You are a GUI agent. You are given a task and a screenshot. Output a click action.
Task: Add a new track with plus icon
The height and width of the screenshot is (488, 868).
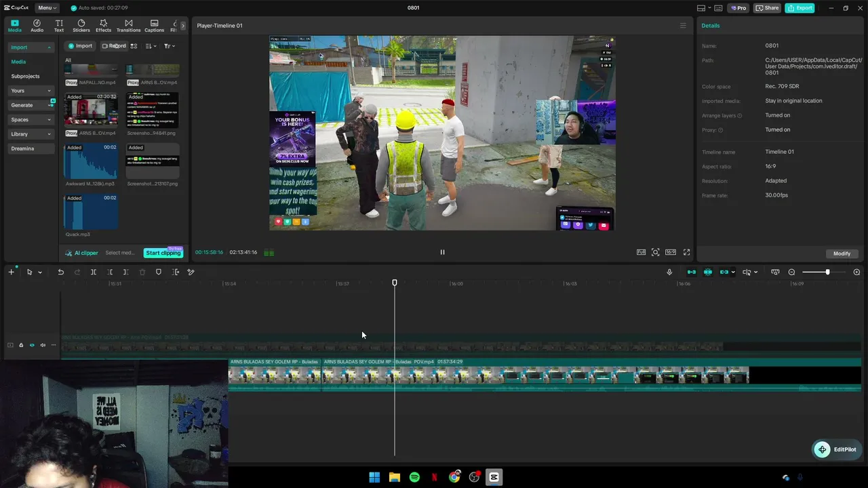point(11,272)
